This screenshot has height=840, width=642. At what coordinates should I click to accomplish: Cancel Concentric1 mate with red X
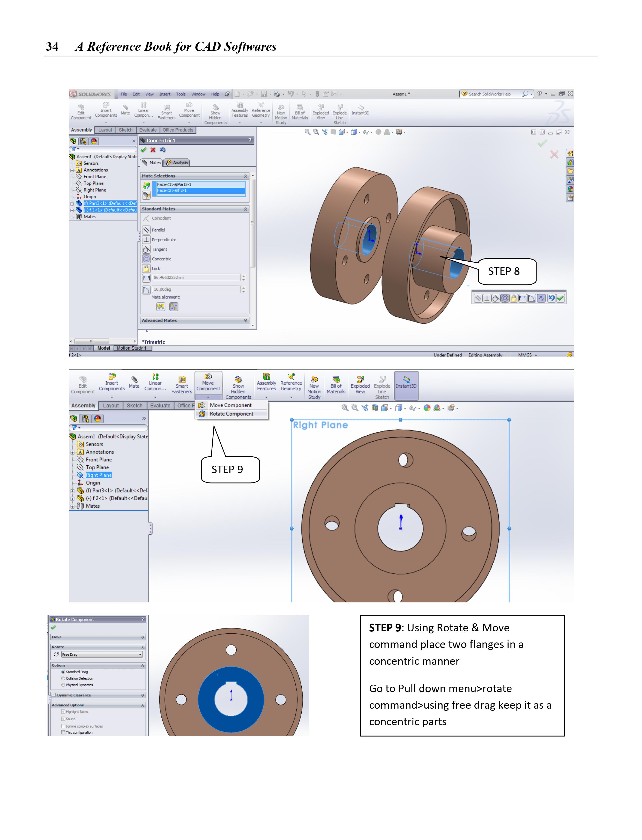(153, 150)
